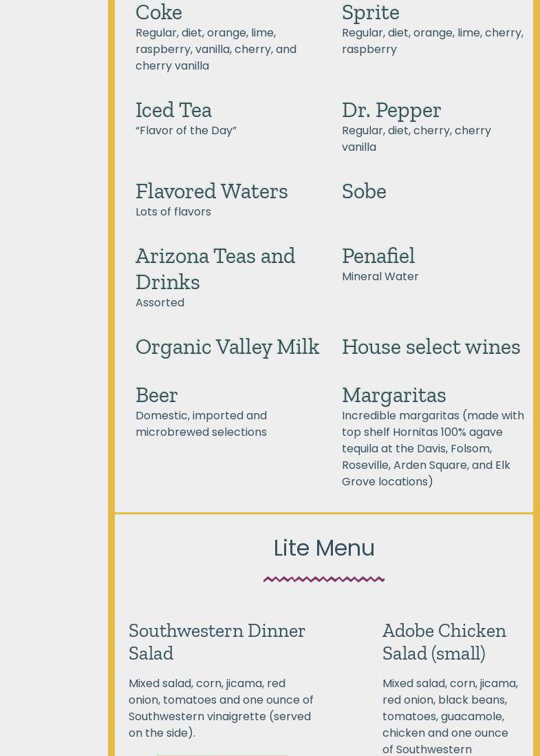Select the House select wines heading
Viewport: 540px width, 756px height.
[x=431, y=346]
